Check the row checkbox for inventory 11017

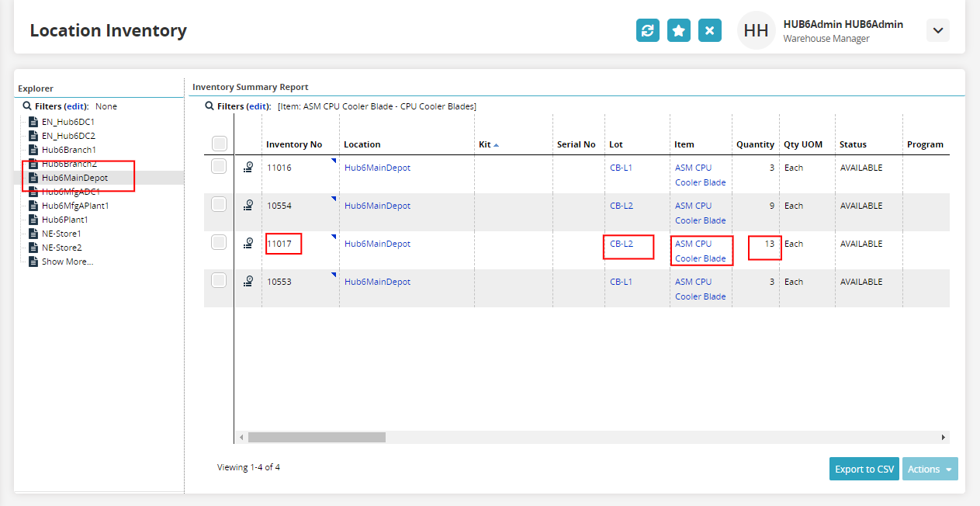point(219,242)
